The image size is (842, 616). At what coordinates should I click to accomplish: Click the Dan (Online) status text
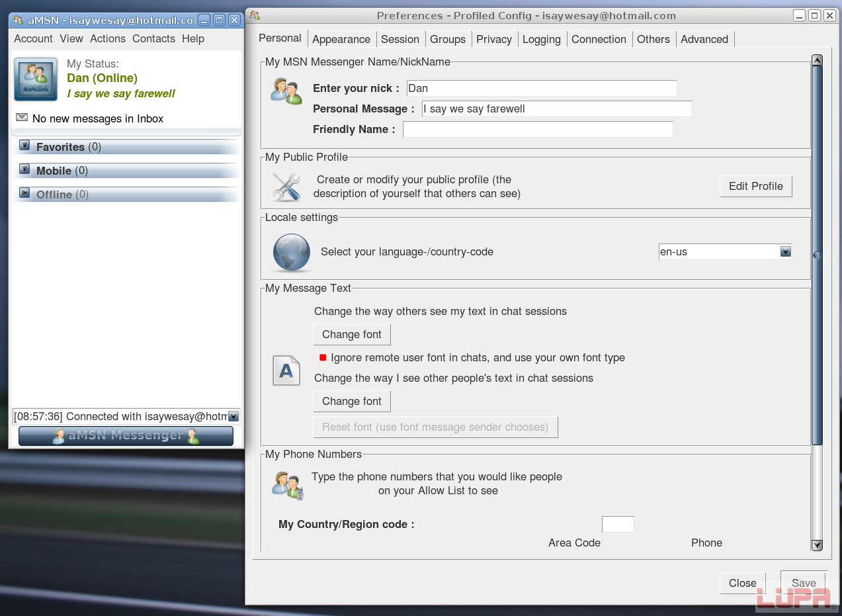pyautogui.click(x=102, y=78)
